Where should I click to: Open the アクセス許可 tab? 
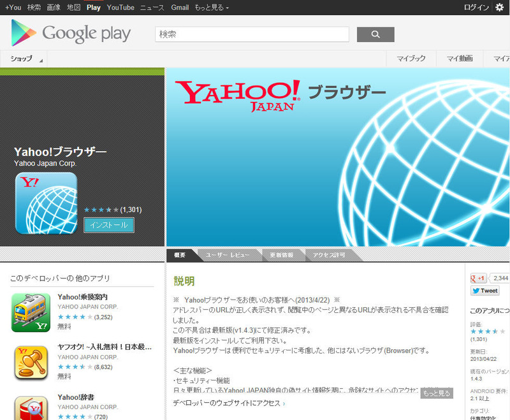pos(328,255)
